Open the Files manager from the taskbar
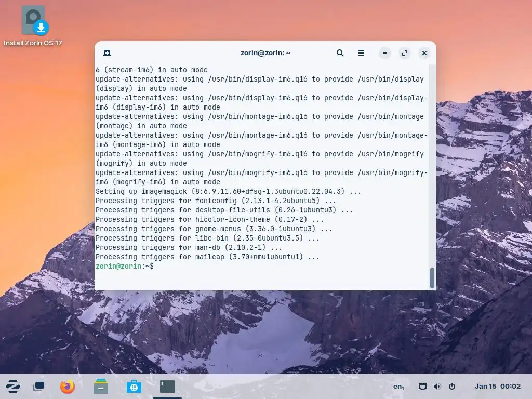 pos(101,387)
